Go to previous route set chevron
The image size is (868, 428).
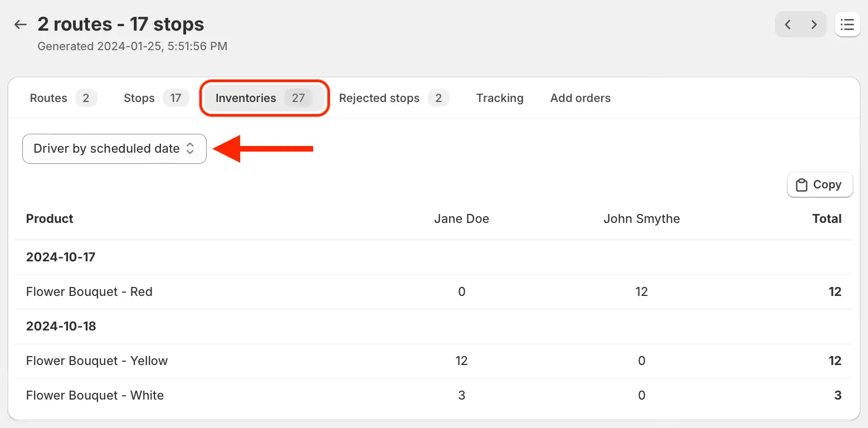[x=788, y=25]
